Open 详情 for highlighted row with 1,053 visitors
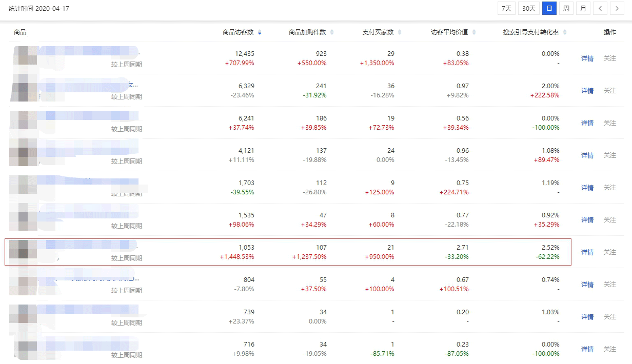The width and height of the screenshot is (632, 364). coord(587,252)
